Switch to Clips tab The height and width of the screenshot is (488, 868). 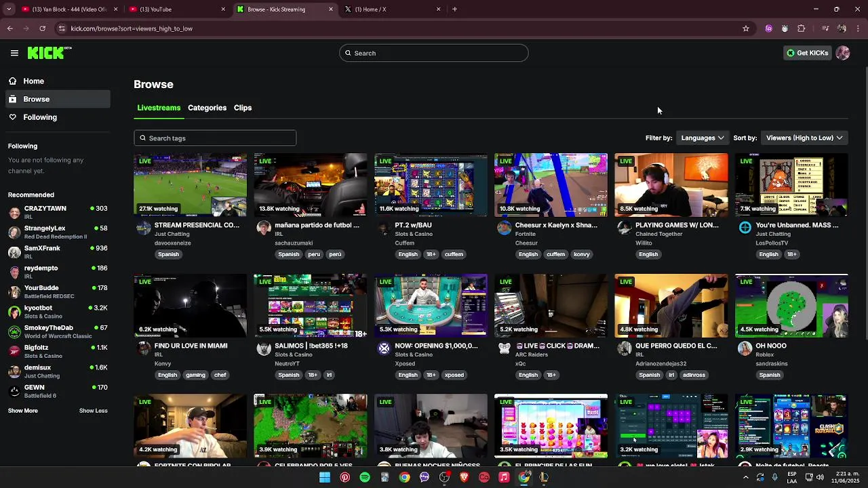click(x=243, y=108)
